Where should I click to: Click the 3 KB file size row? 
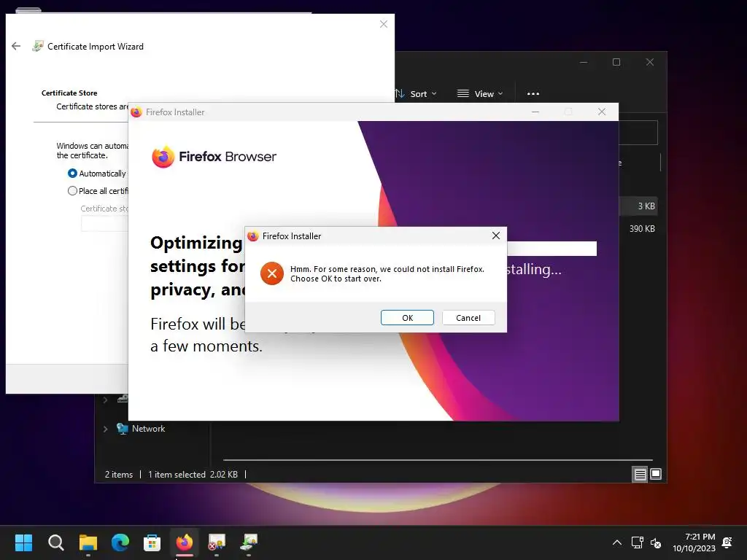pyautogui.click(x=639, y=206)
